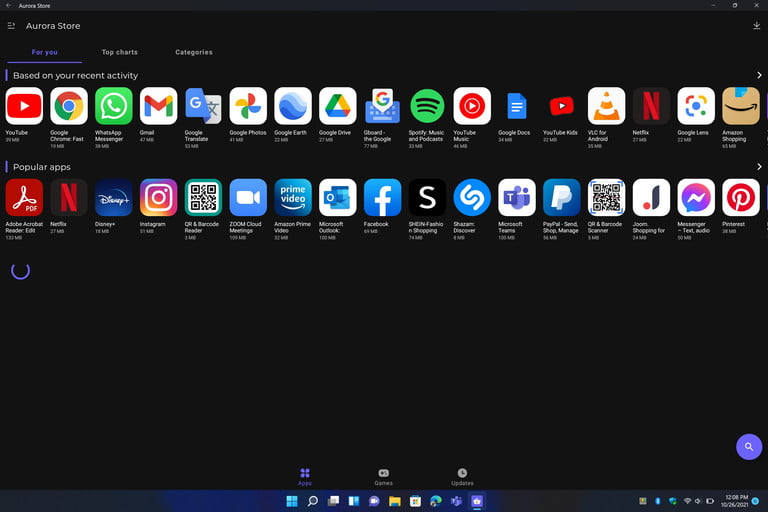768x512 pixels.
Task: Select the WhatsApp Messenger app icon
Action: (114, 106)
